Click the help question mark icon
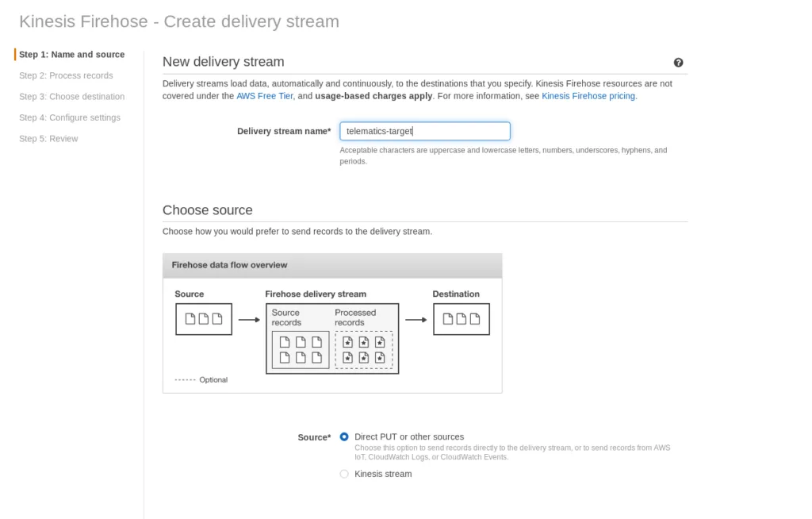 (x=679, y=63)
